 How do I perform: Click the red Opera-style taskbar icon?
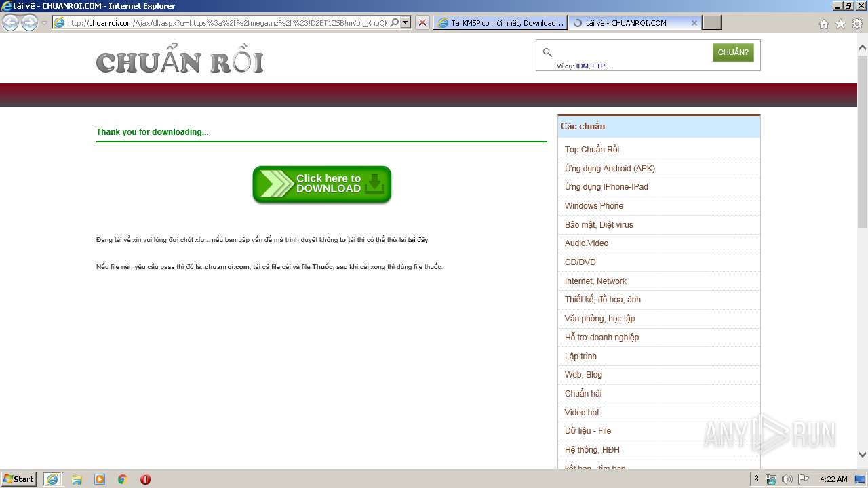point(145,479)
